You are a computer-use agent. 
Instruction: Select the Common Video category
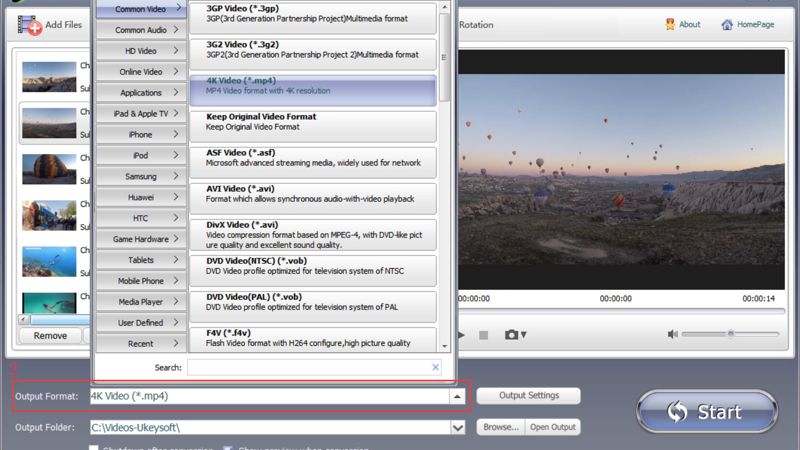(141, 9)
